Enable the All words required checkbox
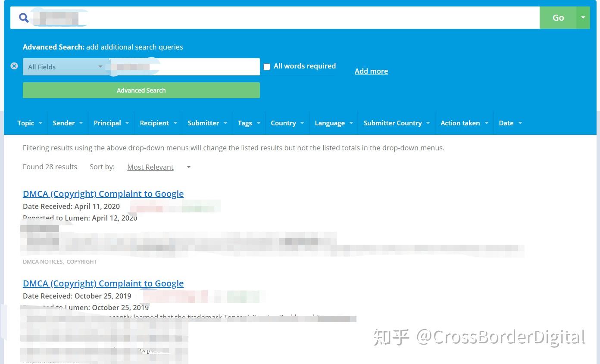Screen dimensions: 600x364 click(267, 67)
